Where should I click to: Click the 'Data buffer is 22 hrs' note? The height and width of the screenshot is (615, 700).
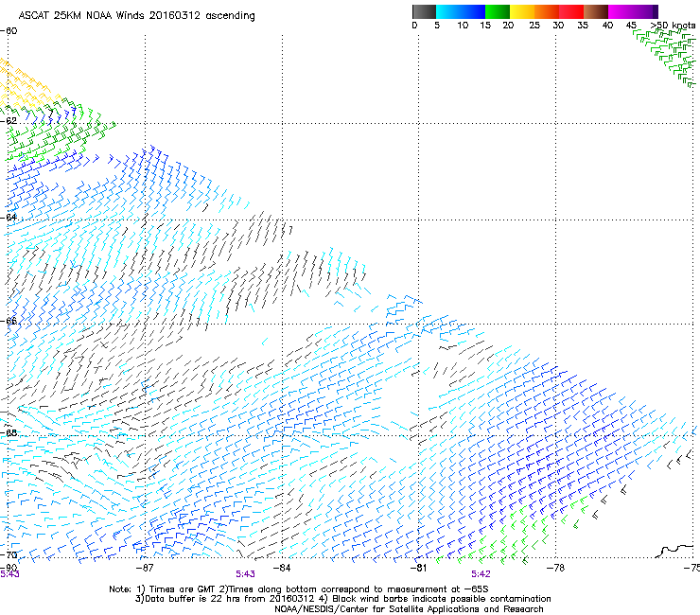pos(342,599)
